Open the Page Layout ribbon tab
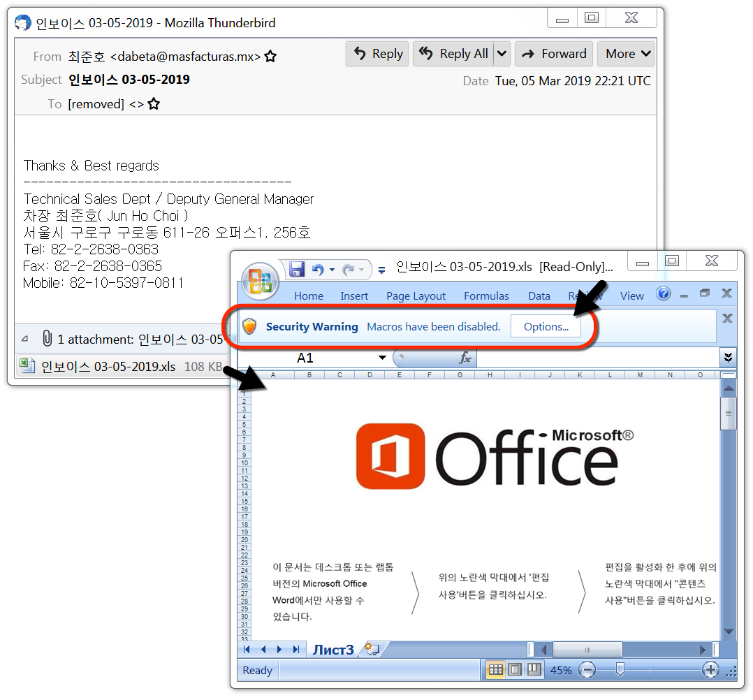753x700 pixels. [416, 296]
